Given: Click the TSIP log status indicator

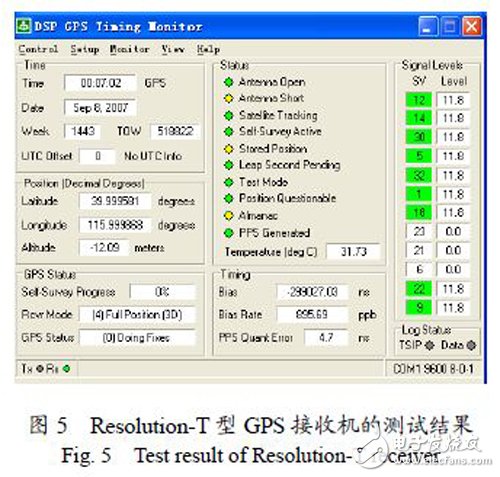Looking at the screenshot, I should tap(430, 345).
